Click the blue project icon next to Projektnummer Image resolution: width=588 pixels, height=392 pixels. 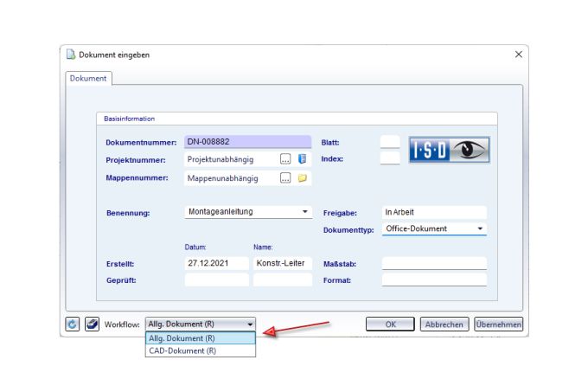pos(303,159)
